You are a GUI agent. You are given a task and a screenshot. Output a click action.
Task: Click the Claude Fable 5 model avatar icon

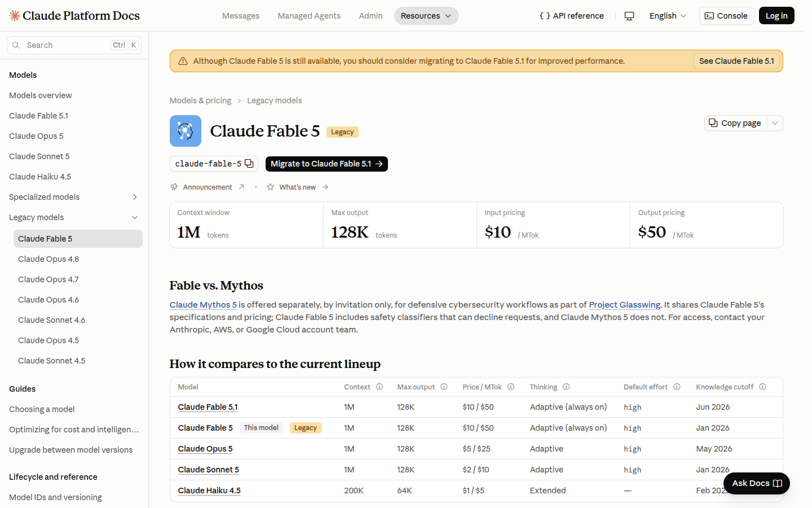[186, 131]
